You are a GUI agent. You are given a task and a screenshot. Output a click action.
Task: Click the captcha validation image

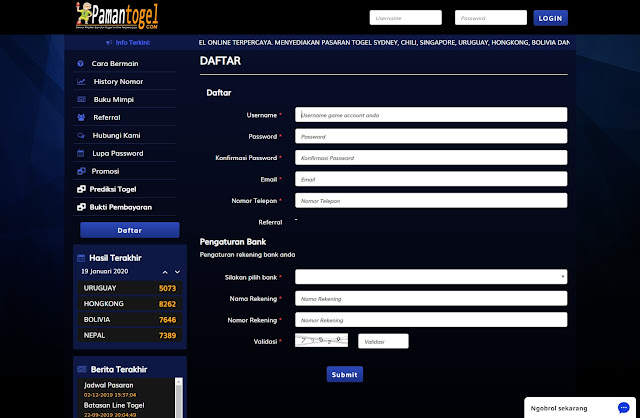[x=321, y=340]
